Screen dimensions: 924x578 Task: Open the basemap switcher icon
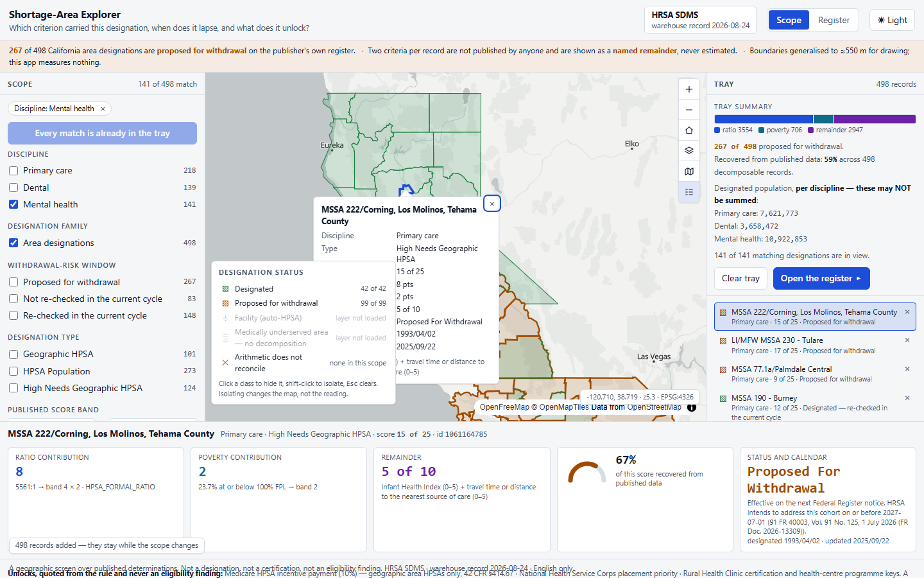(689, 171)
